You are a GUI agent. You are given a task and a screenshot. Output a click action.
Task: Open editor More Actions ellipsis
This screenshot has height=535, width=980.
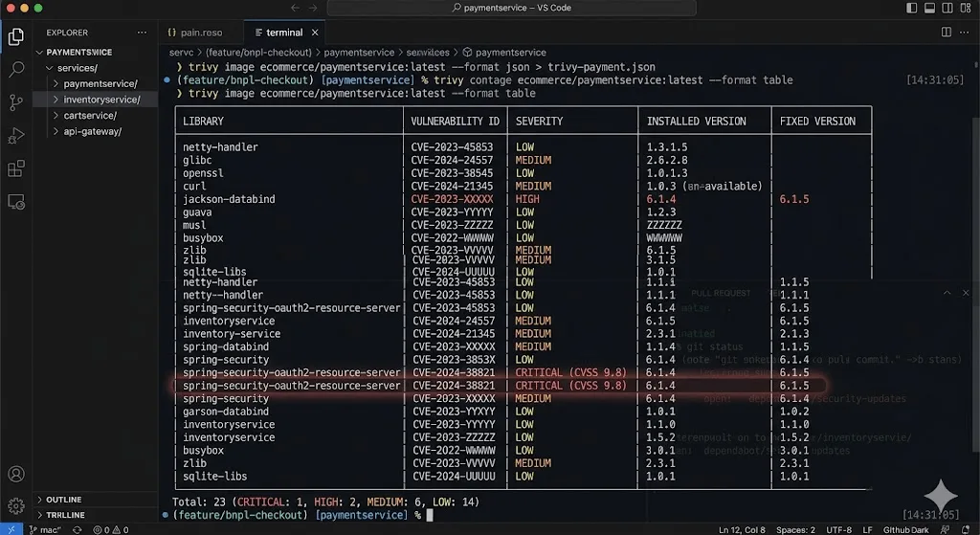click(x=965, y=32)
